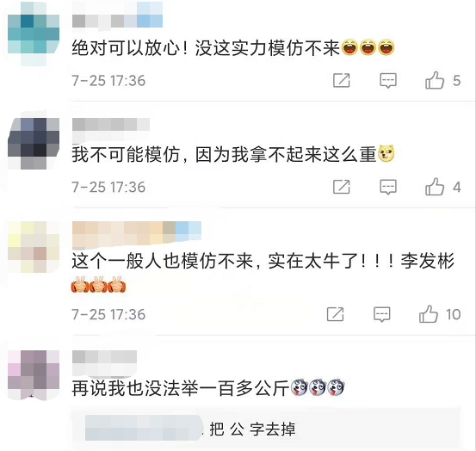Open the purple avatar of the fourth commenter

pos(34,375)
